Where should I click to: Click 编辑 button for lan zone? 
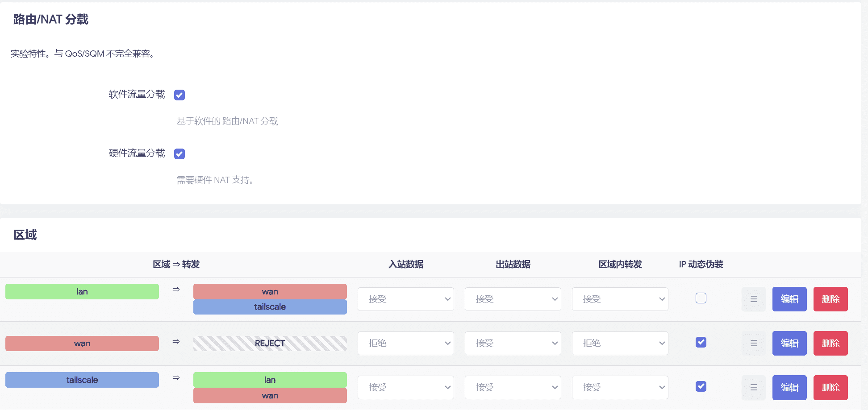[x=789, y=299]
